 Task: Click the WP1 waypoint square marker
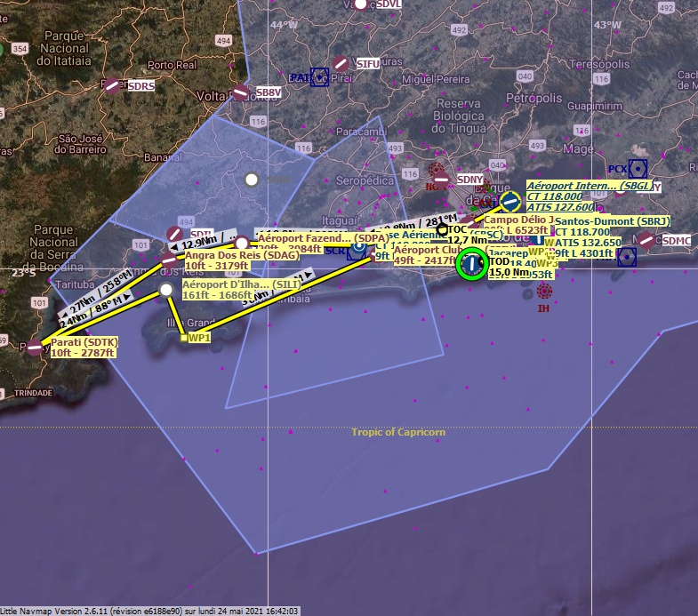pos(183,338)
